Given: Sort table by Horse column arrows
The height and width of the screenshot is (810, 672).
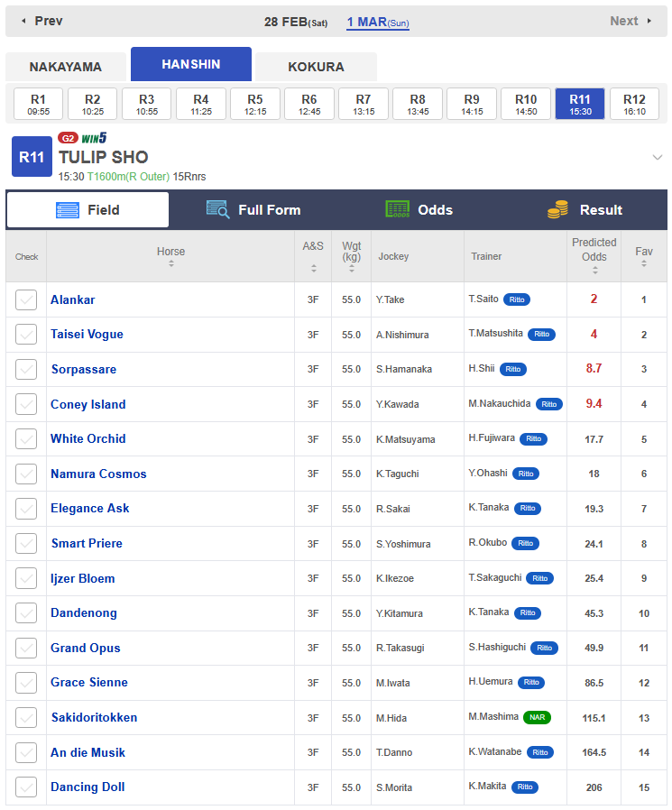Looking at the screenshot, I should tap(171, 263).
